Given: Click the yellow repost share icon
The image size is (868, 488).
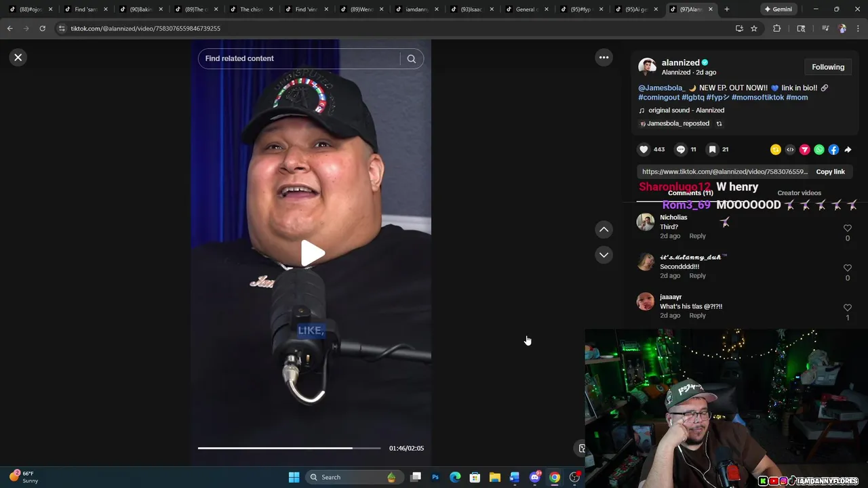Looking at the screenshot, I should pos(776,150).
